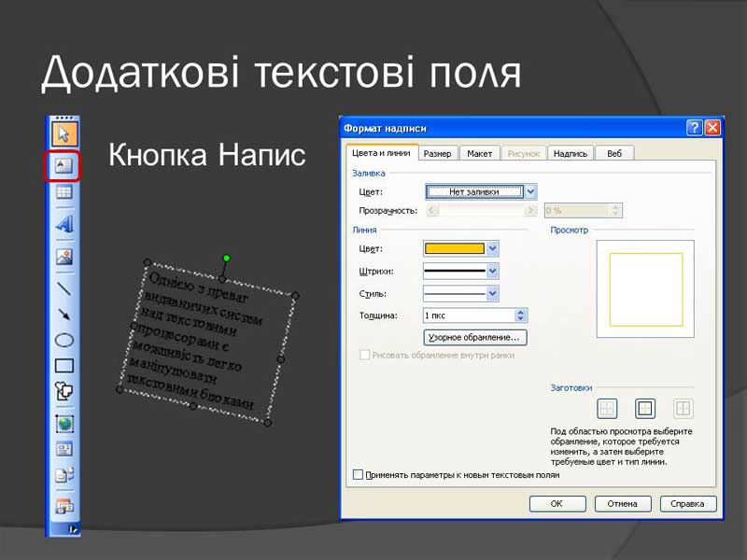Image resolution: width=747 pixels, height=560 pixels.
Task: Open the dialog Help question mark button
Action: point(694,127)
